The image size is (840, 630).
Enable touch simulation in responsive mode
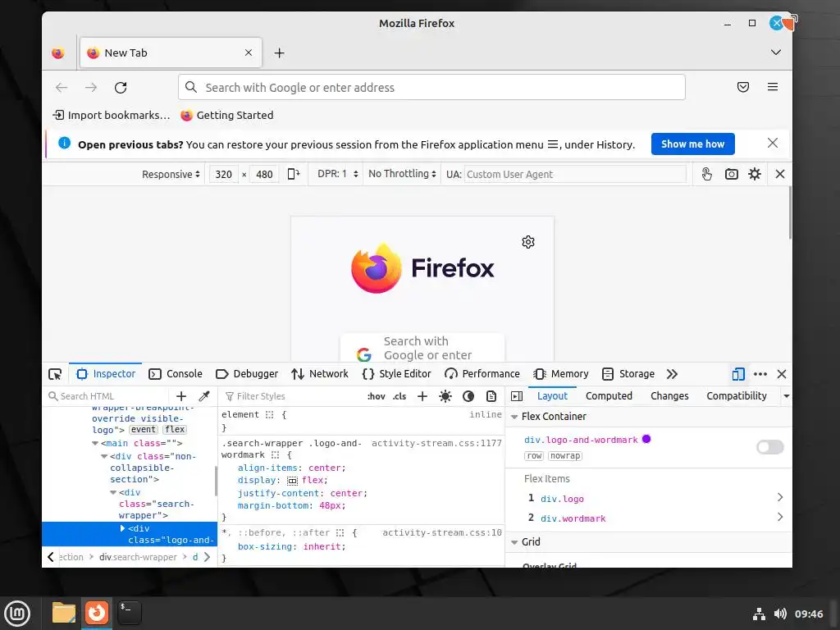706,174
